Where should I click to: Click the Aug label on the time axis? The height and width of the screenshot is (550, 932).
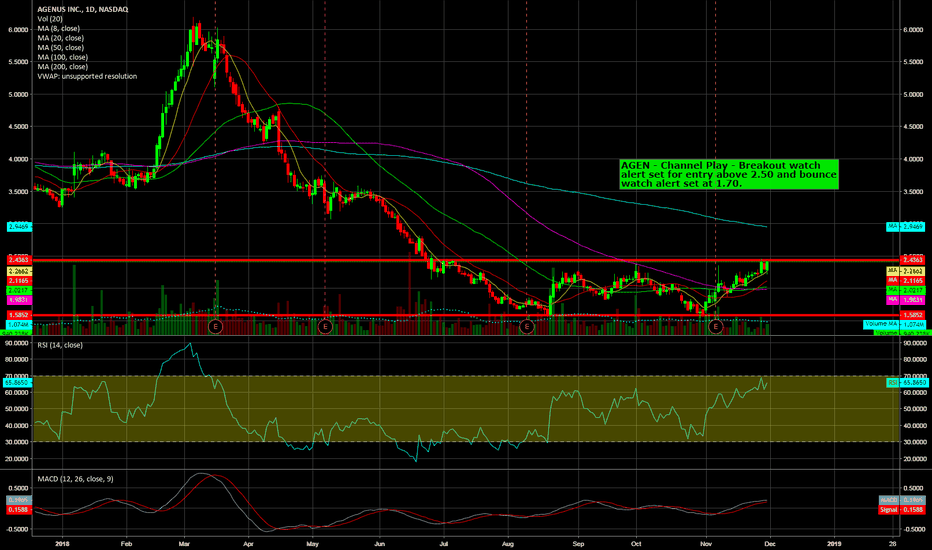[508, 543]
